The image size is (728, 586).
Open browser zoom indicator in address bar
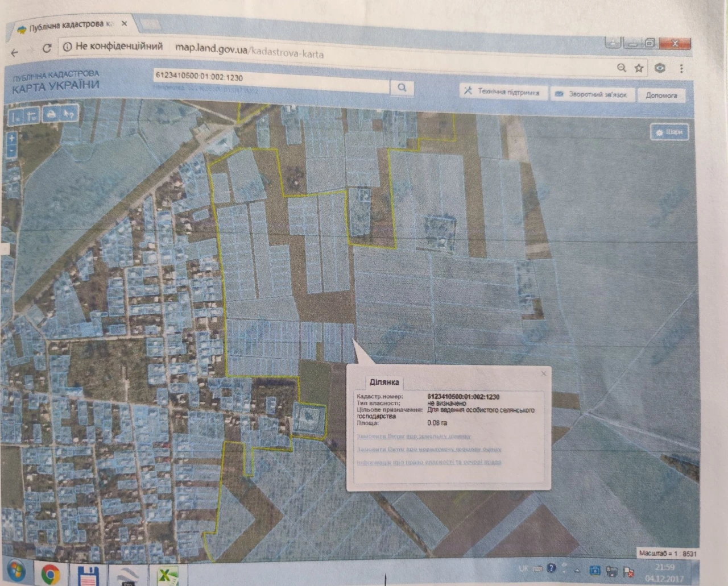[x=621, y=68]
